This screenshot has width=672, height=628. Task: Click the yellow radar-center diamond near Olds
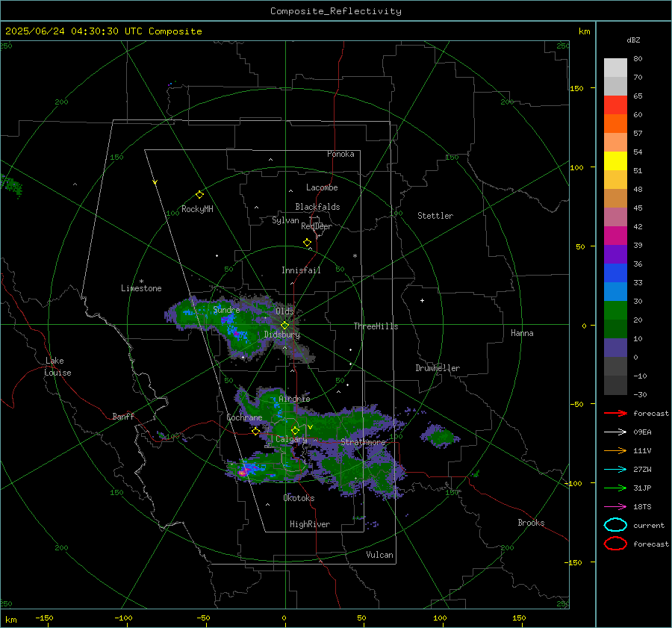[x=284, y=326]
